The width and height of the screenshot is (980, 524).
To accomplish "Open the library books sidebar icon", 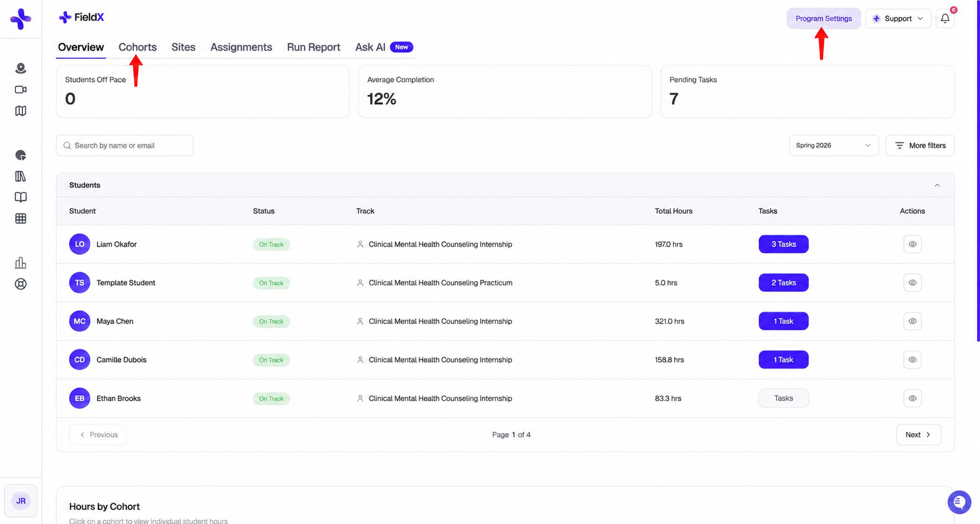I will 21,176.
